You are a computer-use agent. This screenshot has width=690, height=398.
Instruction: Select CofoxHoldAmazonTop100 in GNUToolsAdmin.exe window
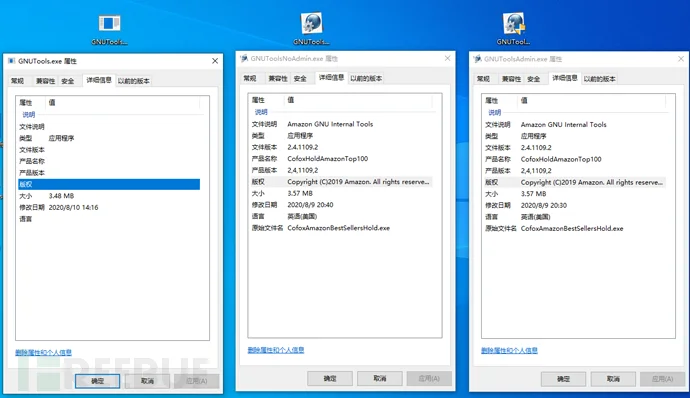(x=561, y=159)
